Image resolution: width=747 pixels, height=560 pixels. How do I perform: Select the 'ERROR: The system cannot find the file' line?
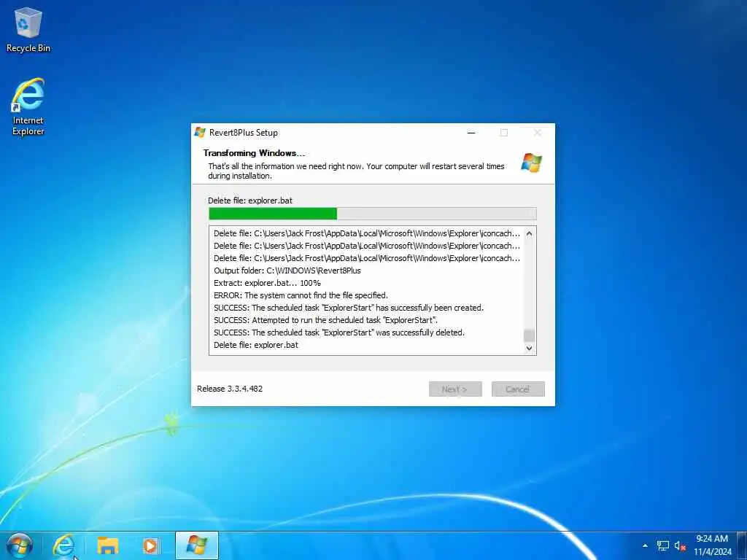coord(301,295)
